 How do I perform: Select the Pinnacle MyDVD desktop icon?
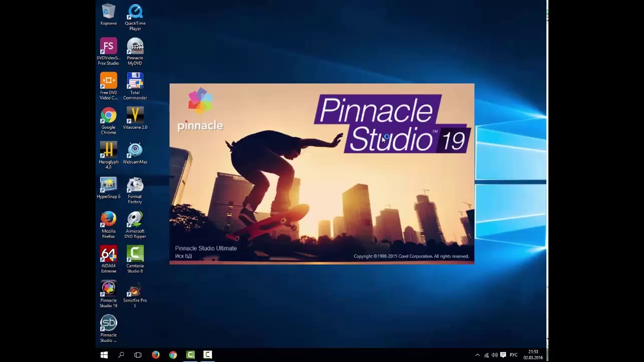tap(135, 52)
